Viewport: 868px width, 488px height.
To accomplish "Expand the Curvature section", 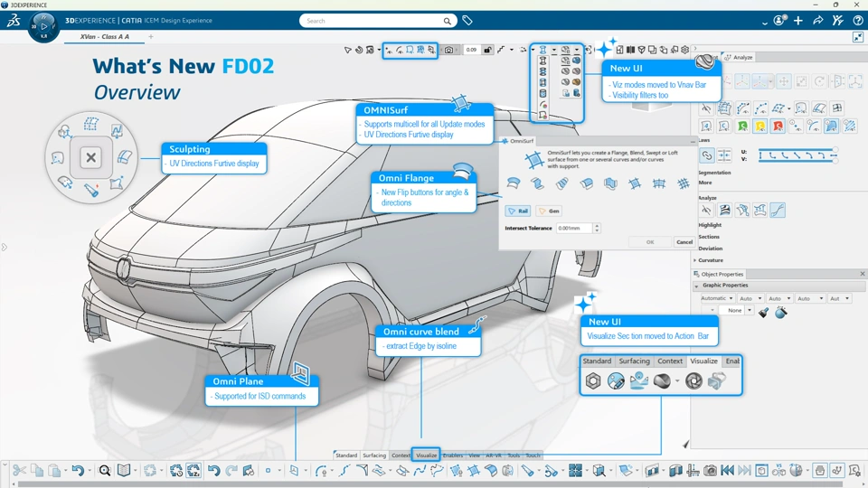I will [x=695, y=260].
